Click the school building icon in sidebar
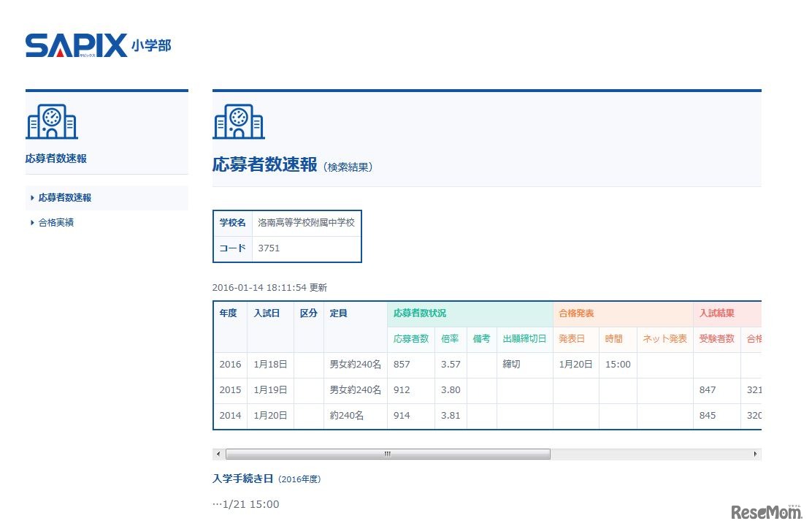The width and height of the screenshot is (812, 529). pos(52,121)
